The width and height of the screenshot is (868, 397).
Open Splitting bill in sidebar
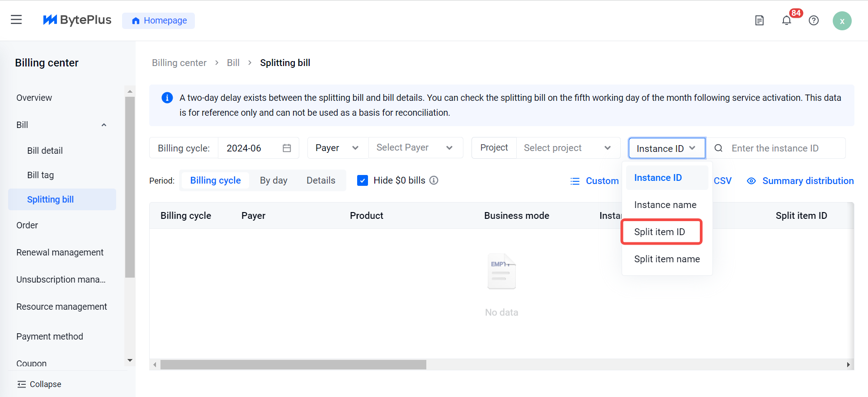(62, 199)
